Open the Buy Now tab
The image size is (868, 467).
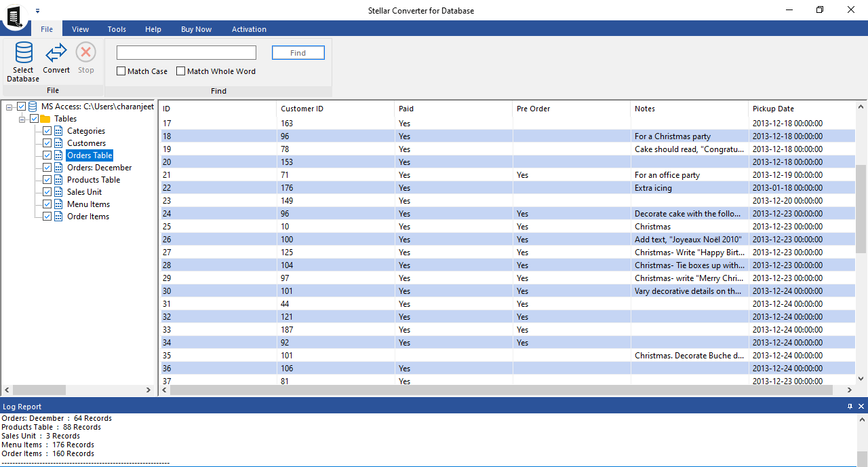[x=196, y=29]
